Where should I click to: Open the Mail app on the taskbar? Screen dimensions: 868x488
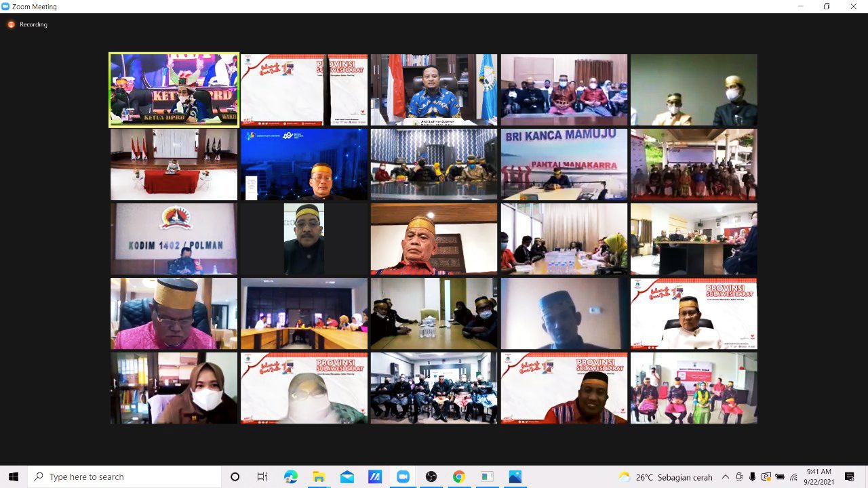coord(347,476)
